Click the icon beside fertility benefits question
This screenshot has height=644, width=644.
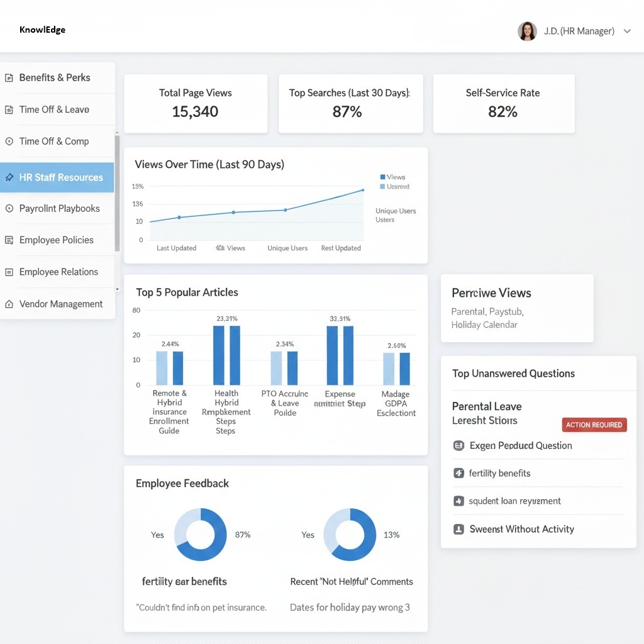click(x=458, y=473)
